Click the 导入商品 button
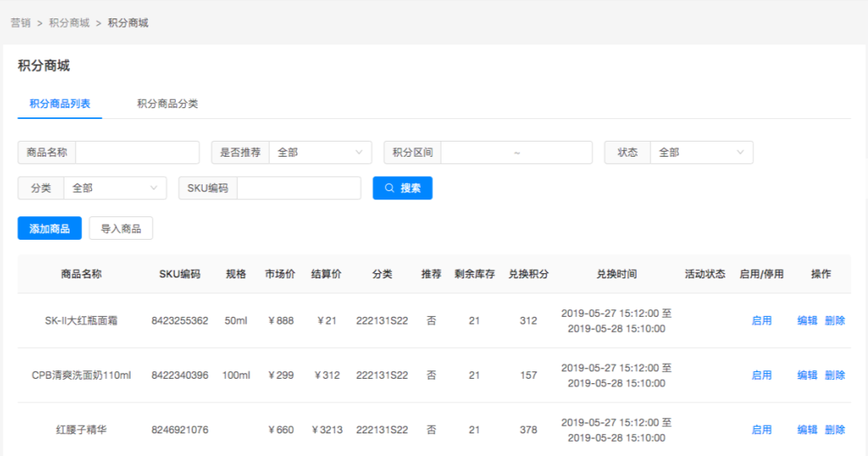This screenshot has width=868, height=456. pyautogui.click(x=121, y=228)
